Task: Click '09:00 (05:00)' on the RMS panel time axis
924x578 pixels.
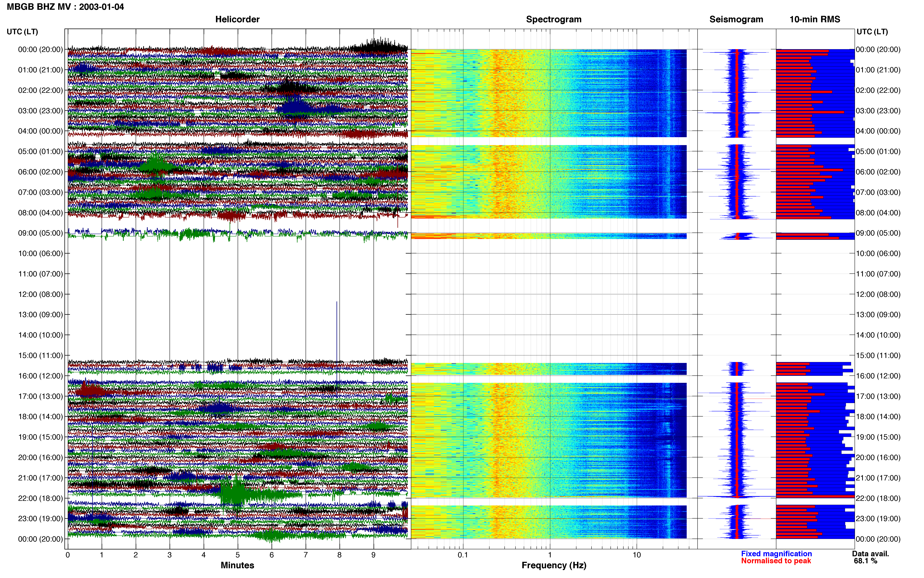Action: click(x=878, y=233)
